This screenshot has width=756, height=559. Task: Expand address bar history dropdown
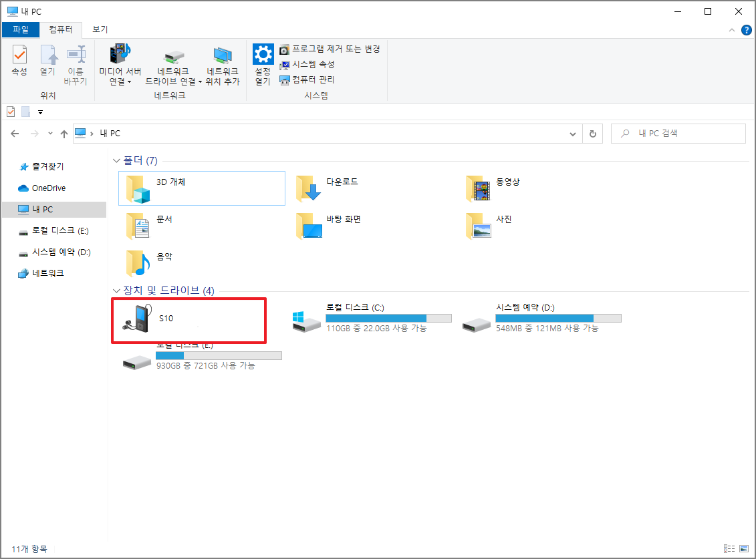pos(573,134)
